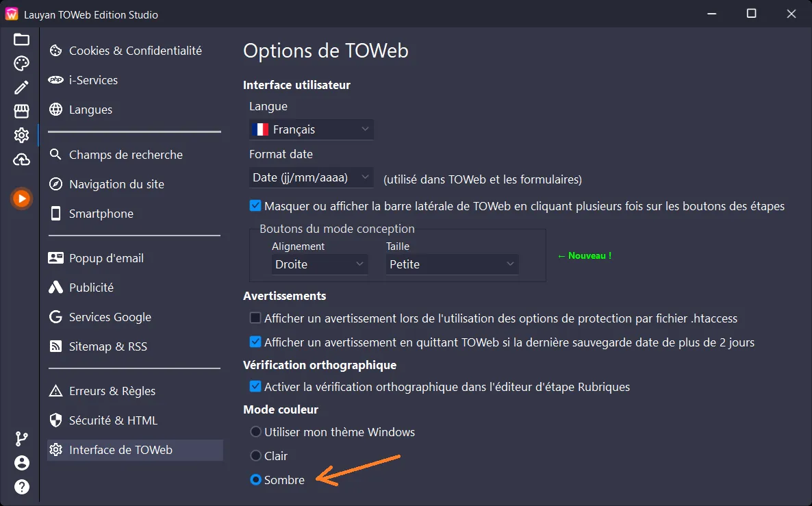Toggle warning on quitting TOWeb checkbox
Viewport: 812px width, 506px height.
pyautogui.click(x=255, y=342)
